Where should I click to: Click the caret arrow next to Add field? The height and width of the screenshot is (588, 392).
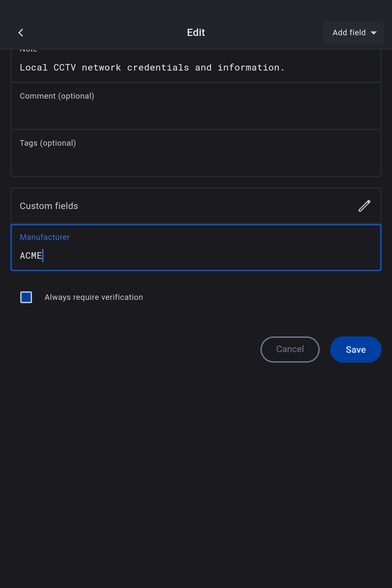click(374, 33)
